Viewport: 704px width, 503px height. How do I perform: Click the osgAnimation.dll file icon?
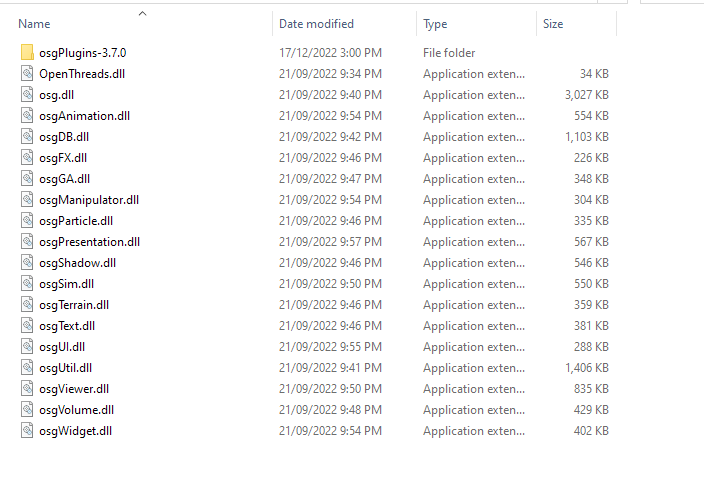coord(27,116)
